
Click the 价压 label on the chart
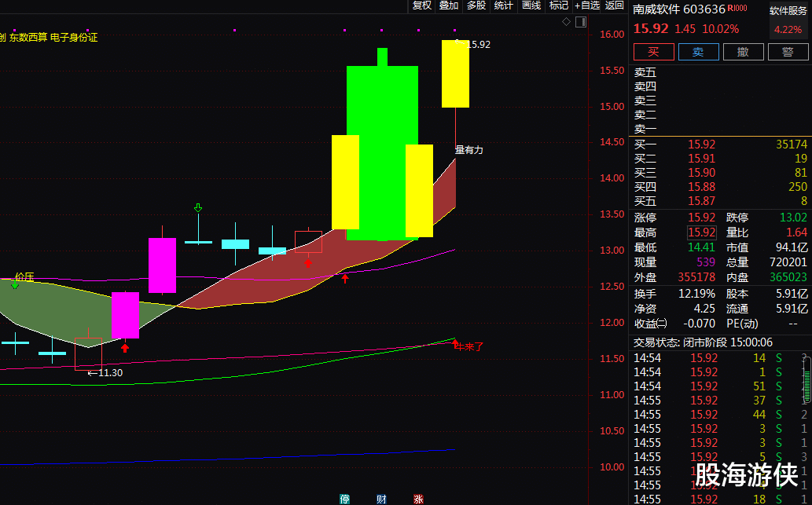24,276
